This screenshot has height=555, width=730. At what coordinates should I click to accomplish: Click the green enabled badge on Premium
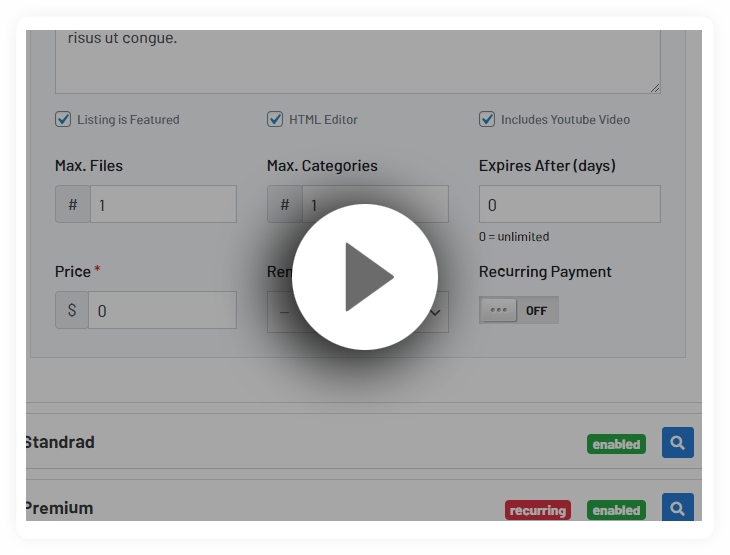pos(616,510)
